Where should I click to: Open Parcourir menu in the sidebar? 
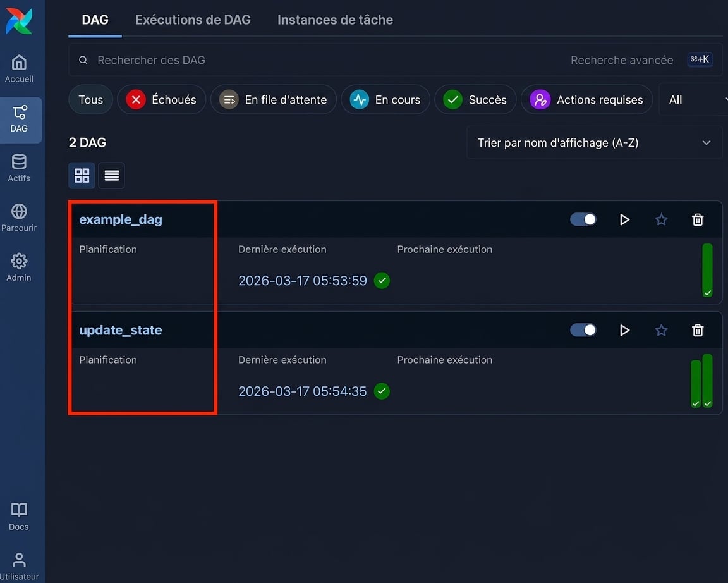(19, 218)
